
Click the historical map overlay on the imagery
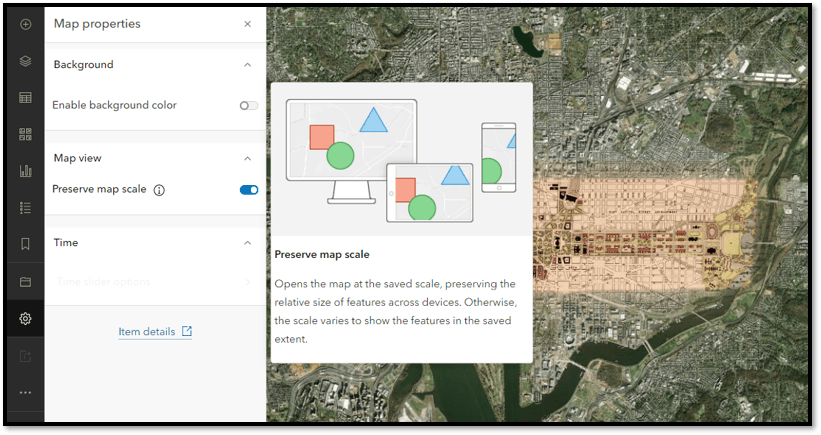(x=644, y=234)
